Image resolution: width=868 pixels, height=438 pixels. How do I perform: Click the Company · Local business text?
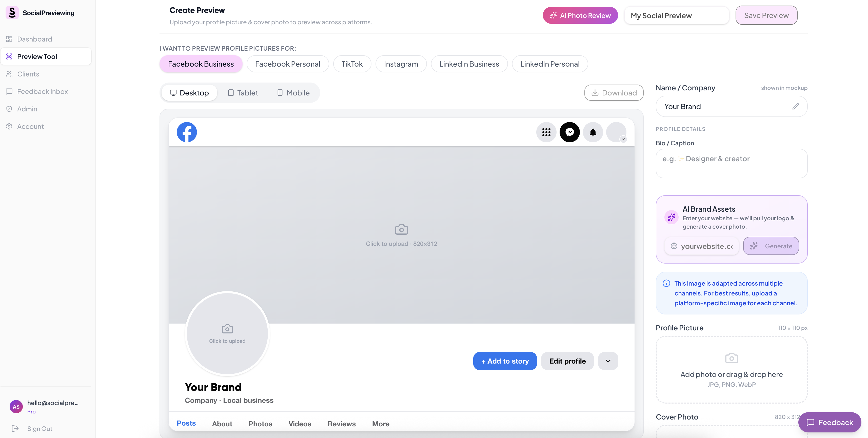click(229, 400)
